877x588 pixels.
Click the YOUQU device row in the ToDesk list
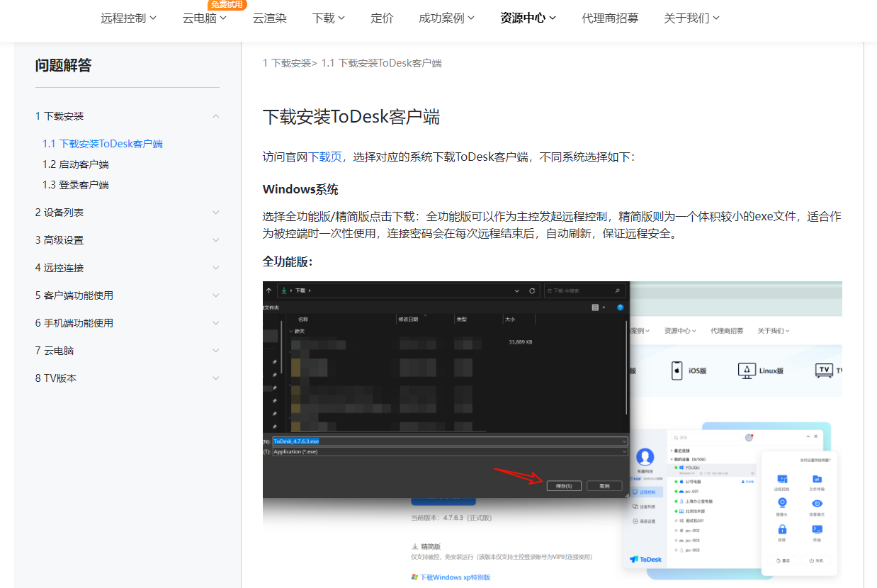713,470
